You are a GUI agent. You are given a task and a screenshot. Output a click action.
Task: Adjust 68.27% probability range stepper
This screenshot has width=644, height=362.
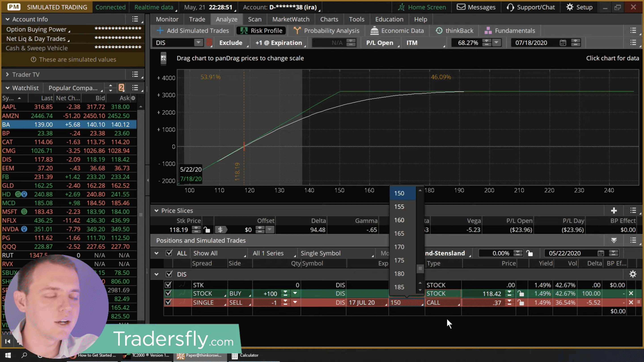pos(487,43)
